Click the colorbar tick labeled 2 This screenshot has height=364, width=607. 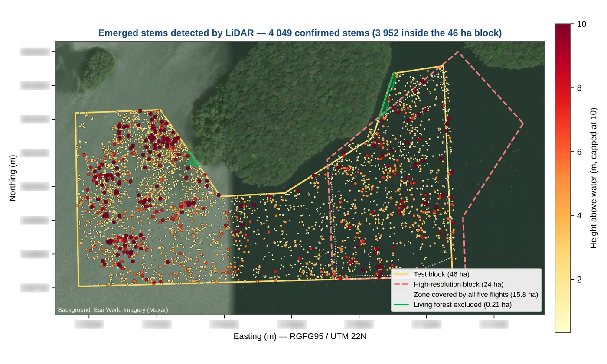(x=579, y=279)
